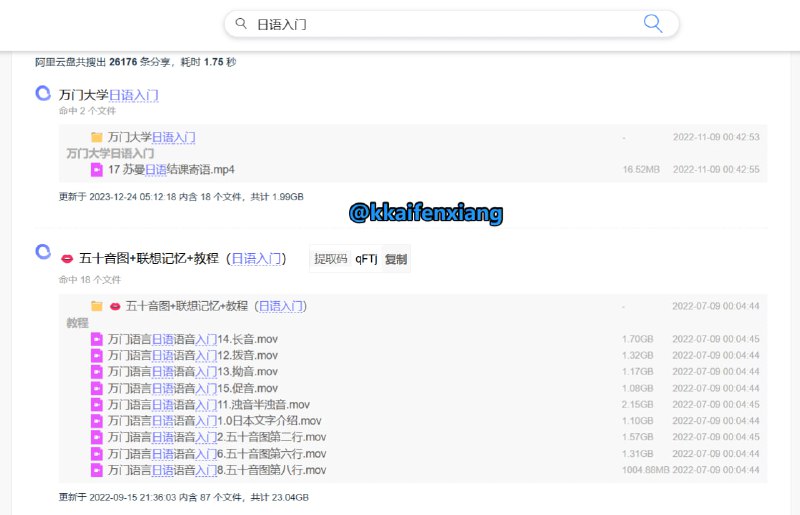Click the Aliyun drive icon beside 万门大学
Screen dimensions: 800x515
[x=43, y=94]
